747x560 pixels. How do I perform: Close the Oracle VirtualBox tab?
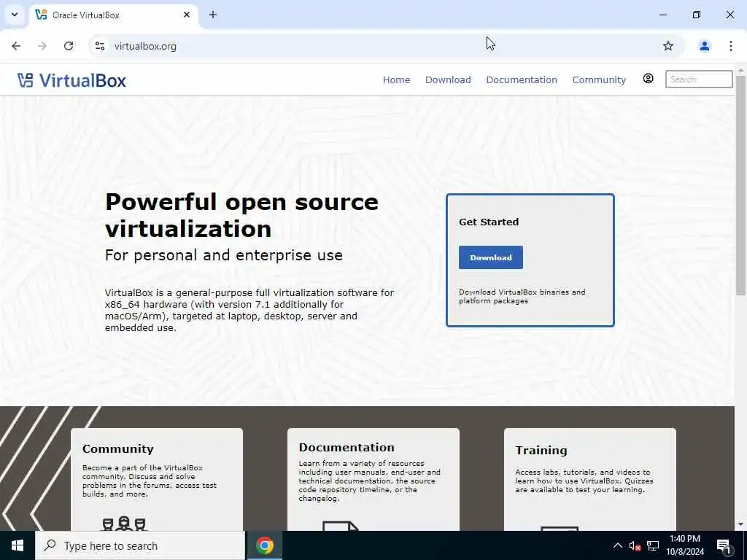click(187, 15)
